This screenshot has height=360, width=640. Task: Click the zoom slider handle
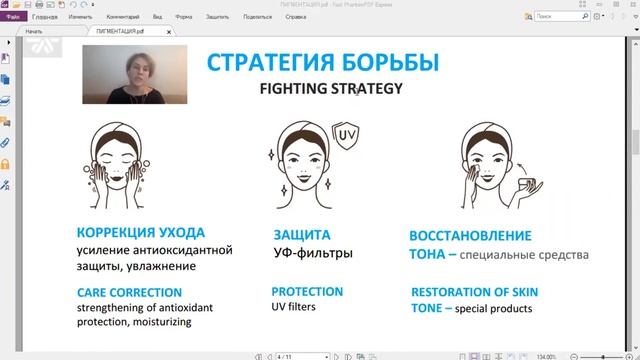(x=603, y=357)
